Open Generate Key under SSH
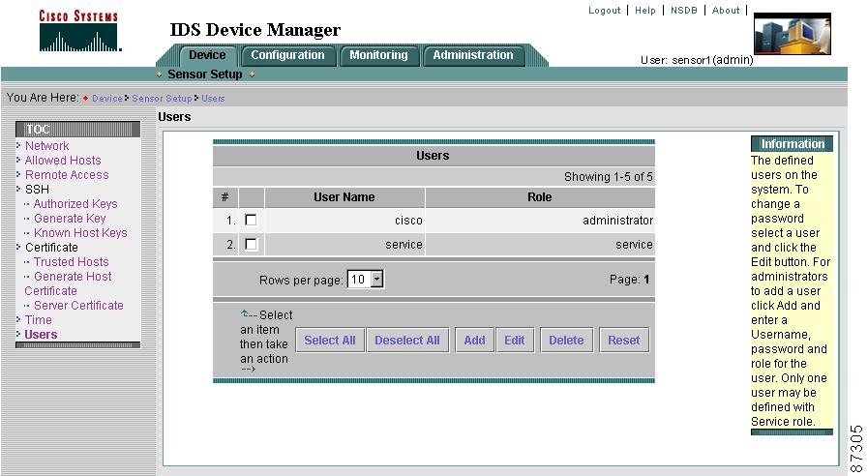The image size is (868, 476). click(x=70, y=218)
